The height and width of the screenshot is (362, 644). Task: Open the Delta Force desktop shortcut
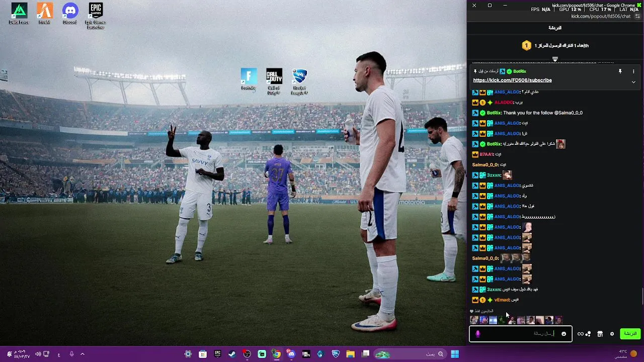tap(19, 14)
